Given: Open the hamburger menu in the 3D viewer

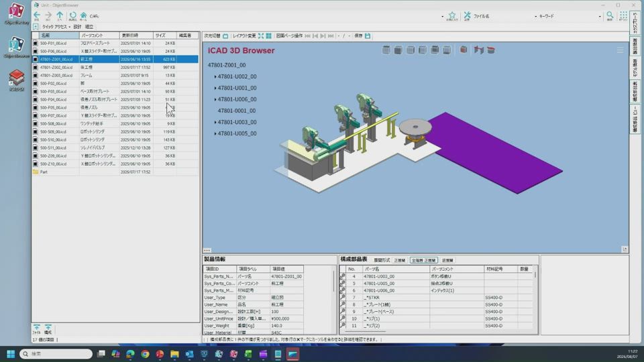Looking at the screenshot, I should (620, 50).
